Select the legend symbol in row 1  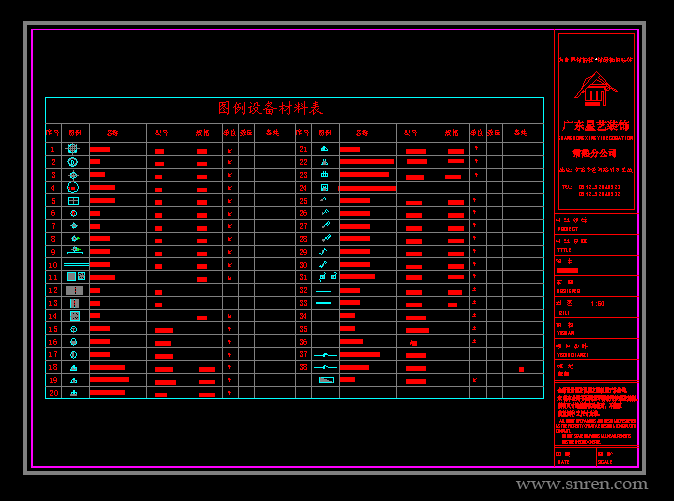coord(72,149)
